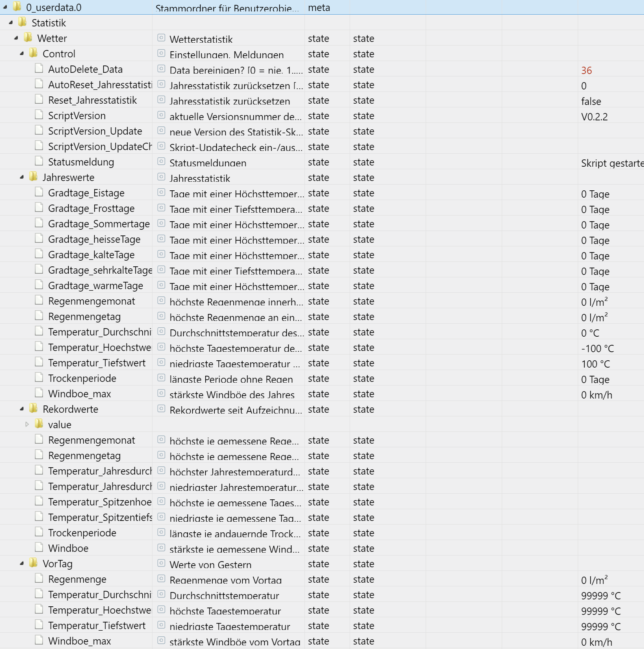This screenshot has height=649, width=644.
Task: Click the aktuelle Versionsnummer description
Action: click(235, 117)
